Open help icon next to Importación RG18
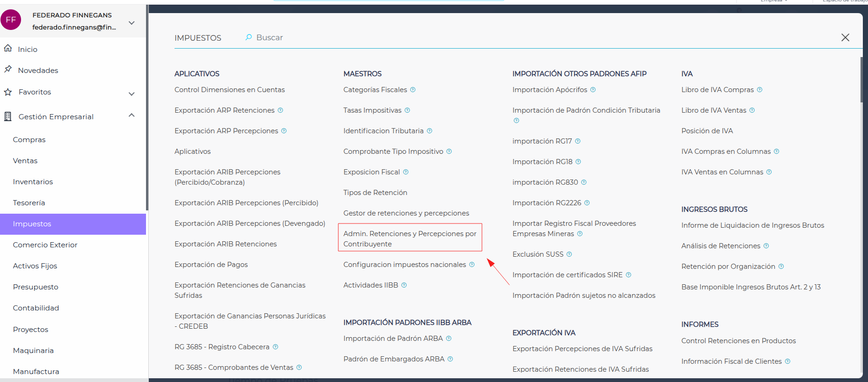Screen dimensions: 868x382 (578, 162)
